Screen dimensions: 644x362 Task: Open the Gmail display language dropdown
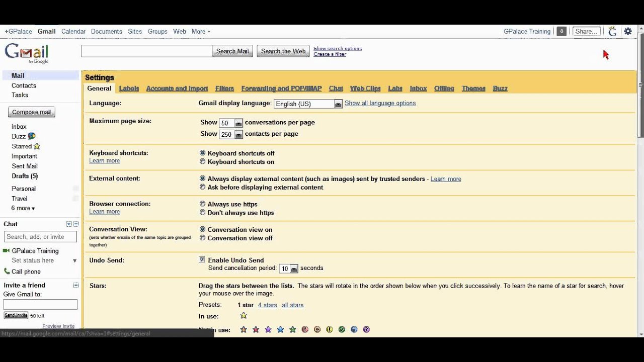(x=308, y=104)
